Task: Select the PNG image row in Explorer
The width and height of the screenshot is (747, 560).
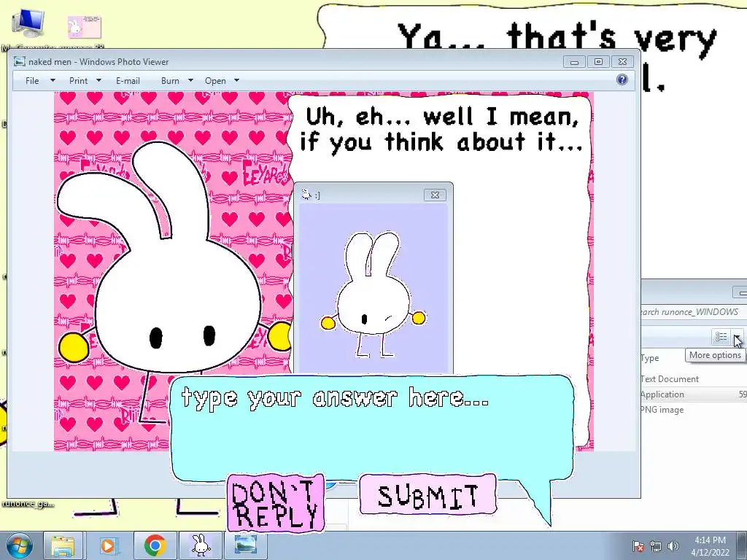Action: pyautogui.click(x=694, y=410)
